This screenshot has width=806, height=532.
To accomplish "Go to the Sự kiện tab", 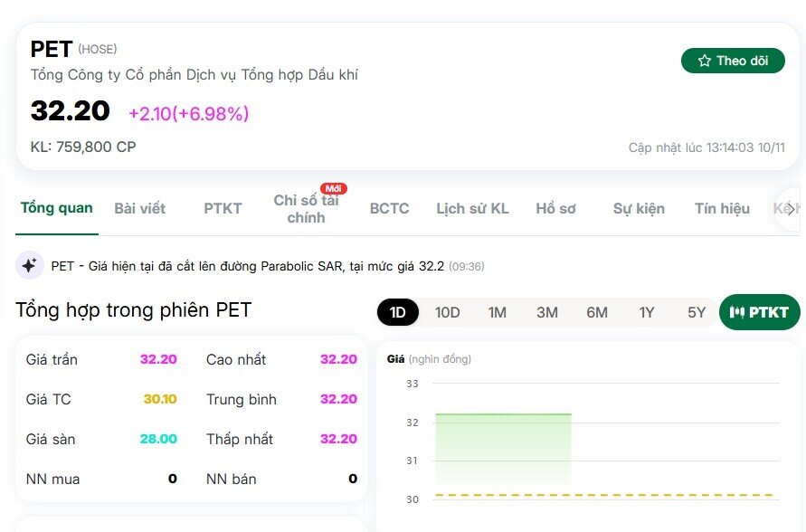I will point(639,208).
